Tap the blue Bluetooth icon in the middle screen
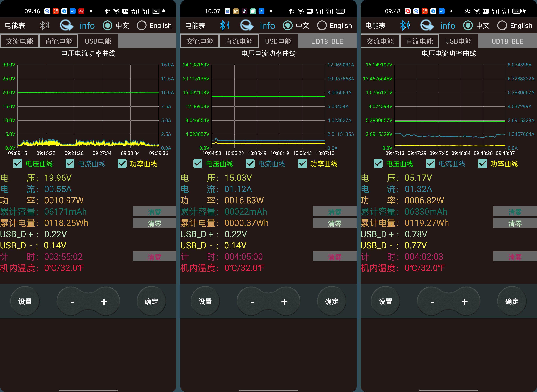The width and height of the screenshot is (537, 392). pyautogui.click(x=224, y=25)
